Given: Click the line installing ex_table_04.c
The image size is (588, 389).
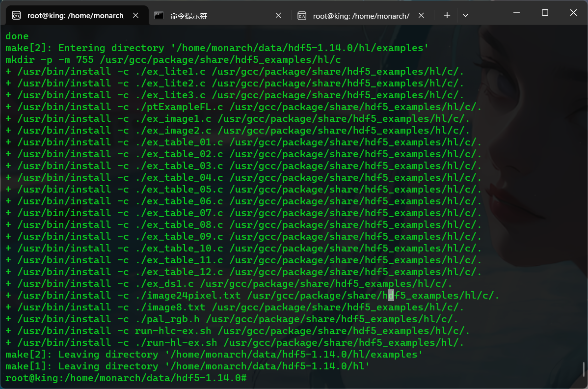Looking at the screenshot, I should coord(243,177).
